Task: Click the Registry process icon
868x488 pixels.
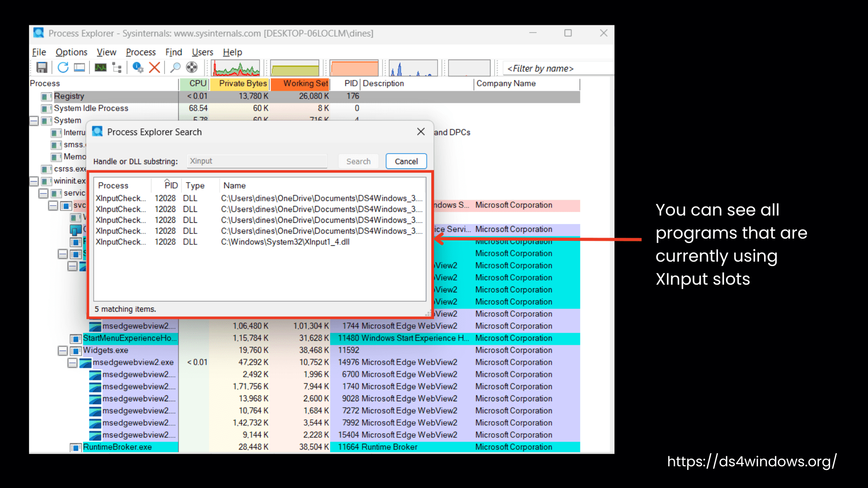Action: (x=46, y=96)
